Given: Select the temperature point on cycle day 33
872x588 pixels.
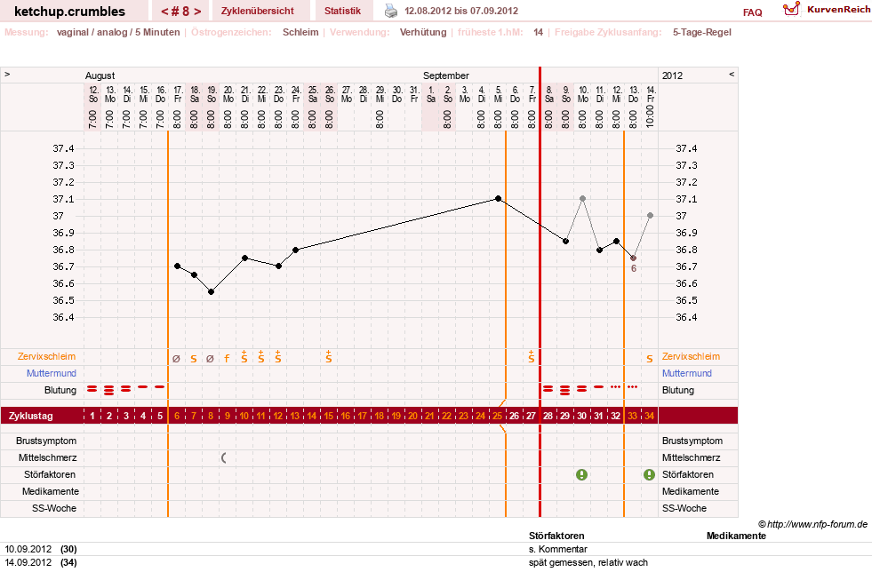Looking at the screenshot, I should click(633, 258).
